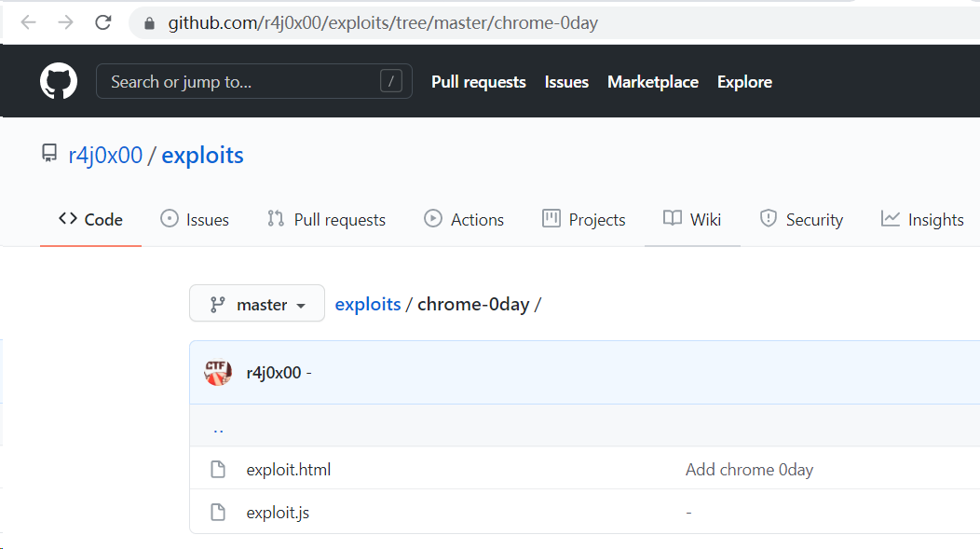Click the slash shortcut key icon in search

click(391, 81)
